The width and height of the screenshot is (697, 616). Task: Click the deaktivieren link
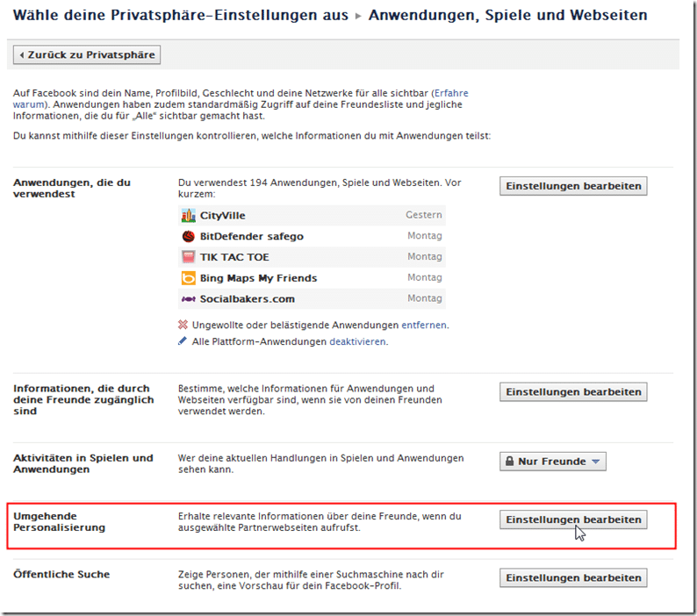[357, 341]
